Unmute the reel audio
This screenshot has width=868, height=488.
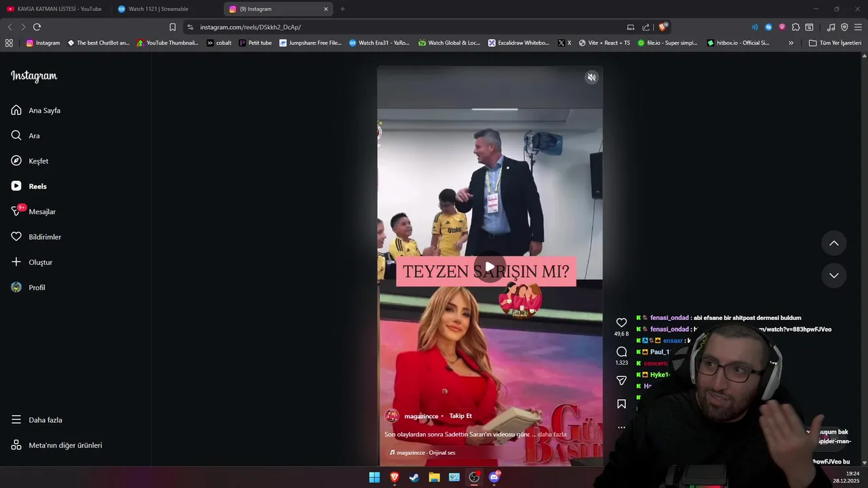pos(591,77)
